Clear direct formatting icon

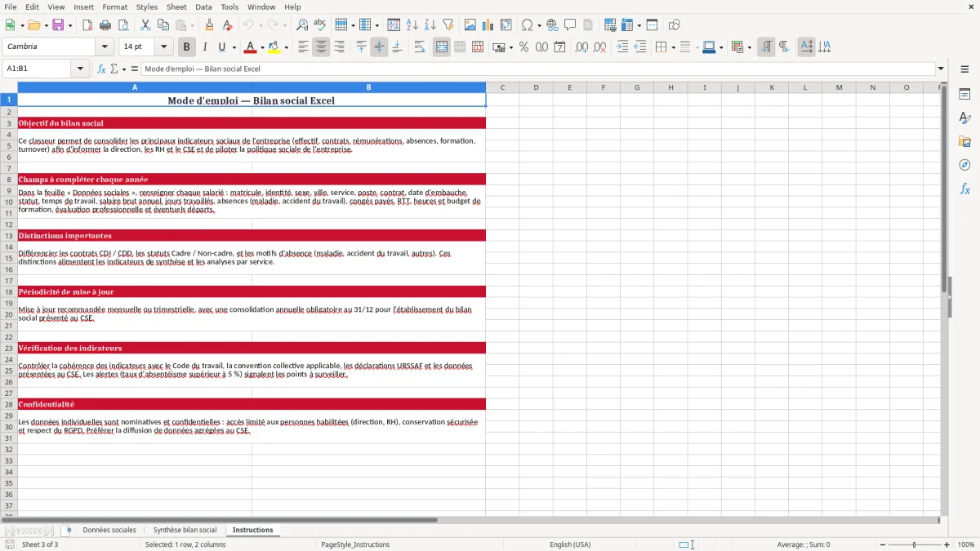click(227, 25)
